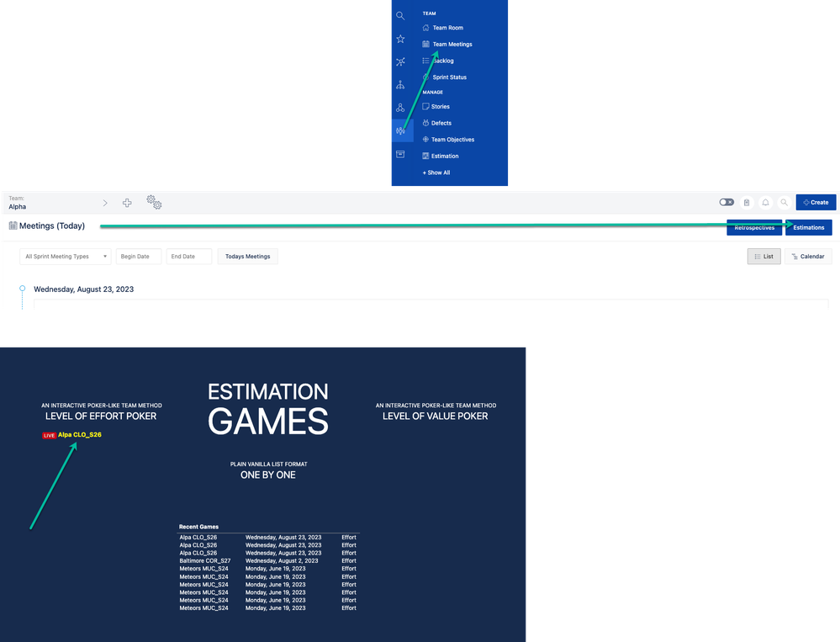Open the highlighted team people icon in sidebar
Viewport: 840px width, 642px height.
click(x=402, y=130)
